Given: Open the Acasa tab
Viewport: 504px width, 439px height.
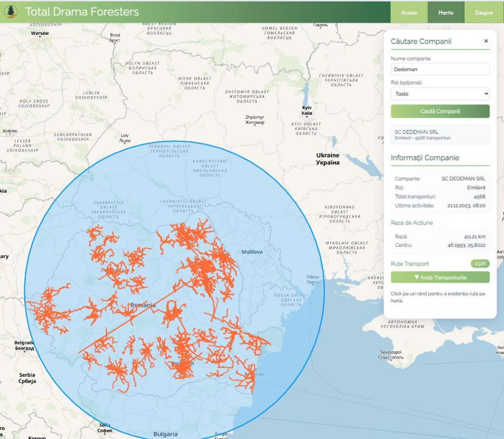Looking at the screenshot, I should click(x=409, y=13).
